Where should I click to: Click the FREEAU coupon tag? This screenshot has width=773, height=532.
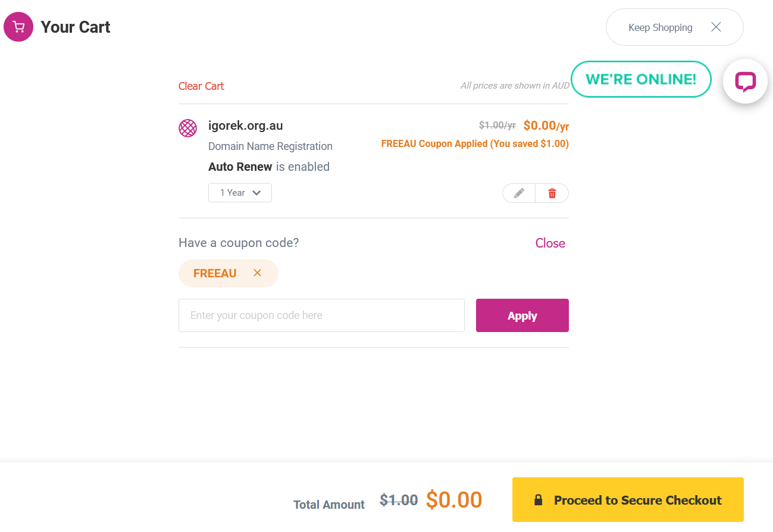coord(215,273)
